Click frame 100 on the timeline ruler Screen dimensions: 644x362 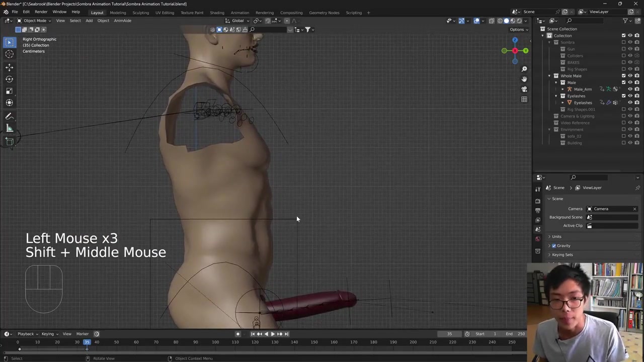215,342
